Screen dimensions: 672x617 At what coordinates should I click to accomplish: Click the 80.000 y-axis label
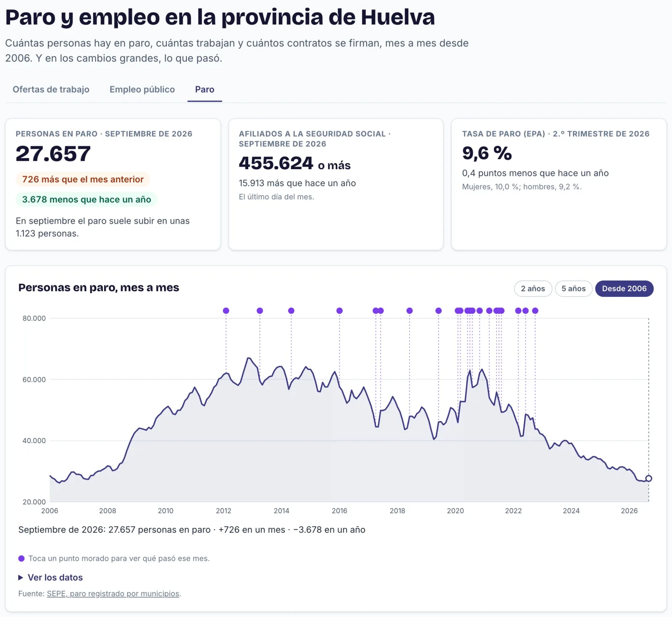(34, 318)
